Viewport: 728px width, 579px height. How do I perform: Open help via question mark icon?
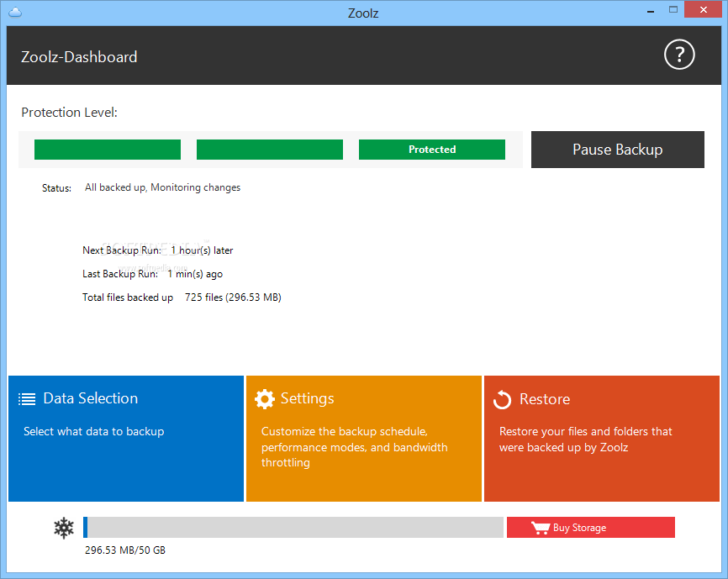click(678, 55)
